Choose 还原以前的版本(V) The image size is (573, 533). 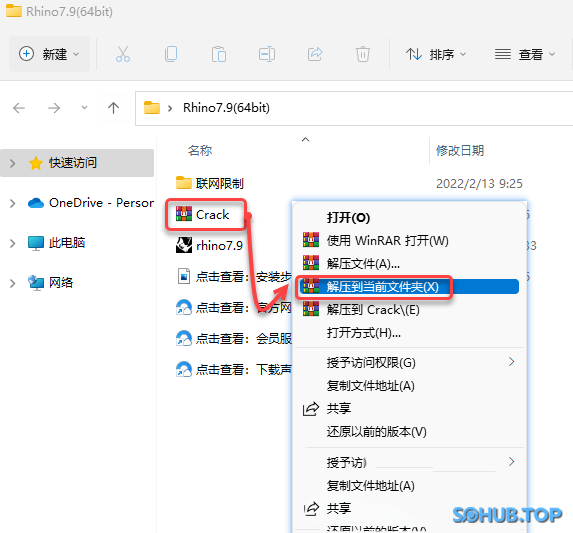(376, 432)
